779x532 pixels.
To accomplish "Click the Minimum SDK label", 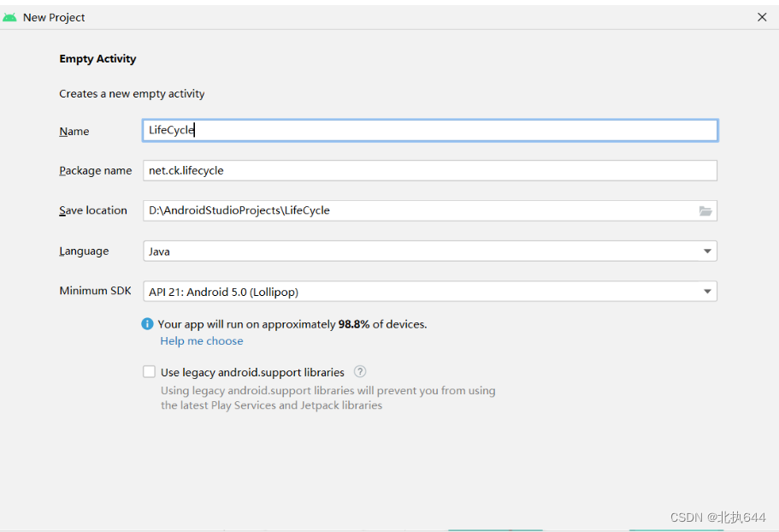I will 96,291.
